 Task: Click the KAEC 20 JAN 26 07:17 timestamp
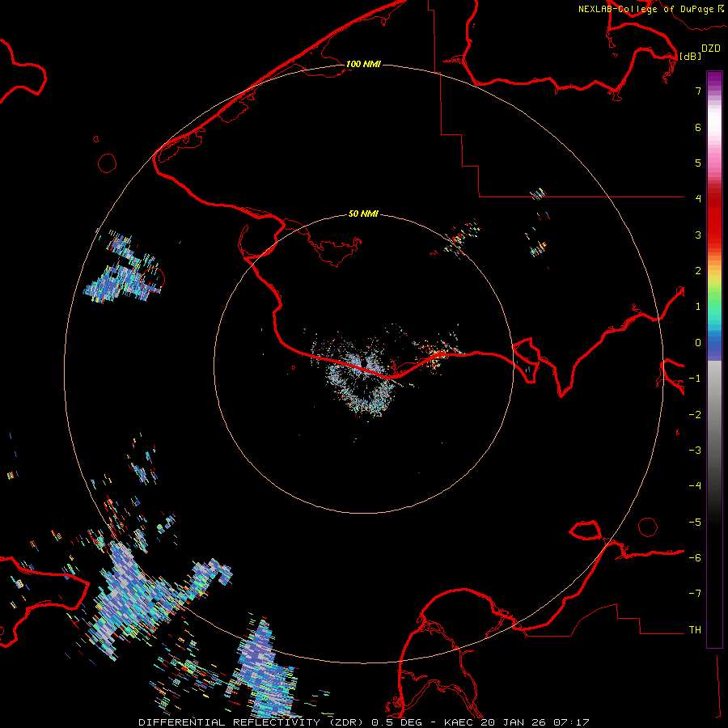[517, 722]
